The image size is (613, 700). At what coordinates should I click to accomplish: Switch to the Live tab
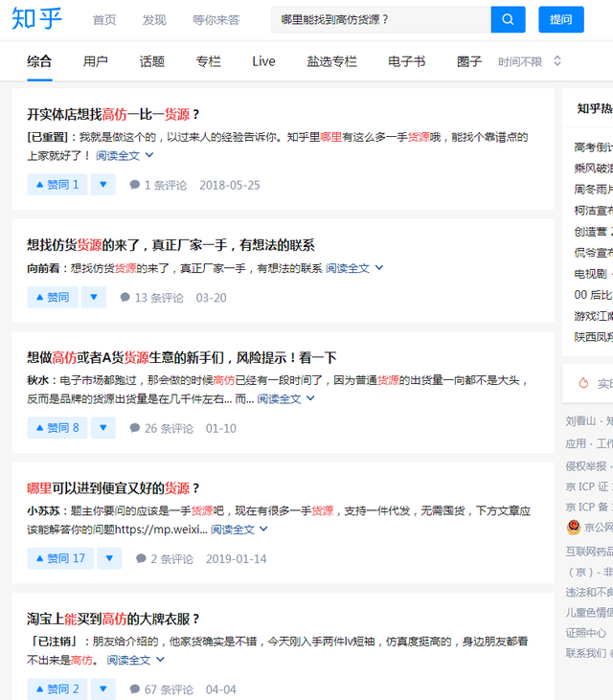263,61
